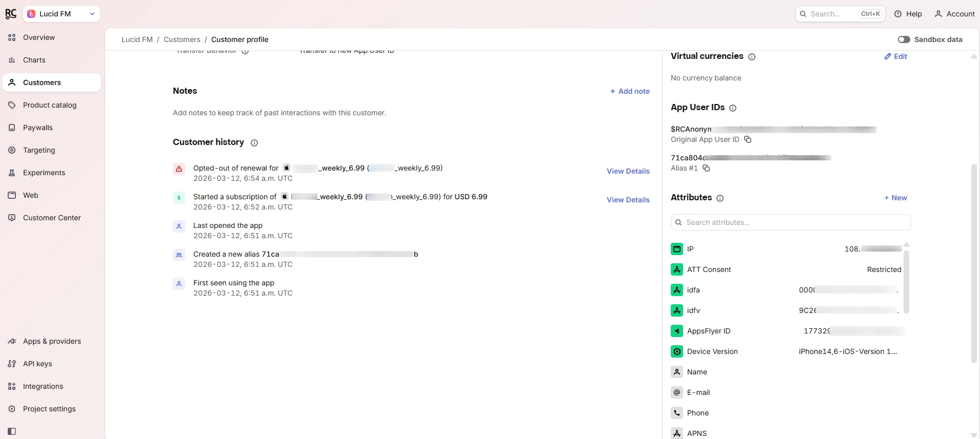980x439 pixels.
Task: Click Customers breadcrumb link
Action: point(182,39)
